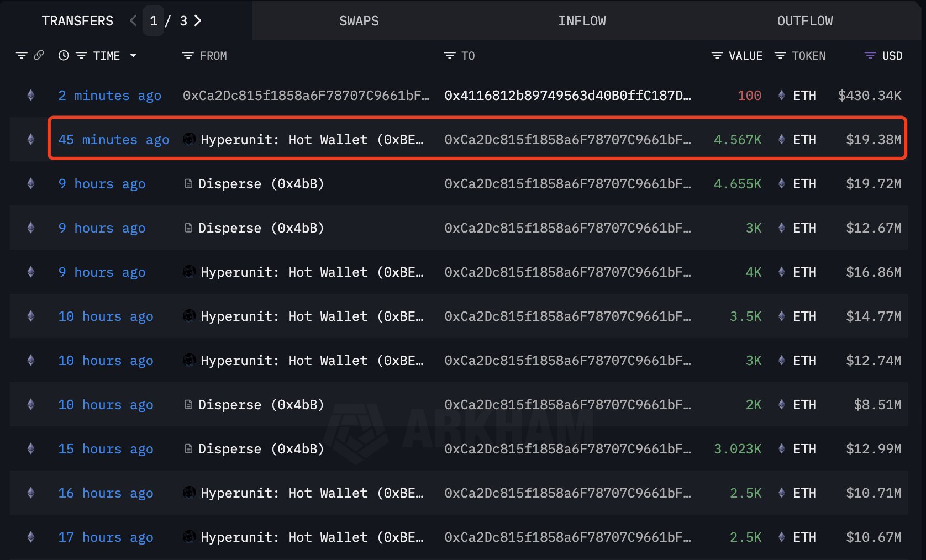
Task: Switch to the OUTFLOW tab
Action: point(805,21)
